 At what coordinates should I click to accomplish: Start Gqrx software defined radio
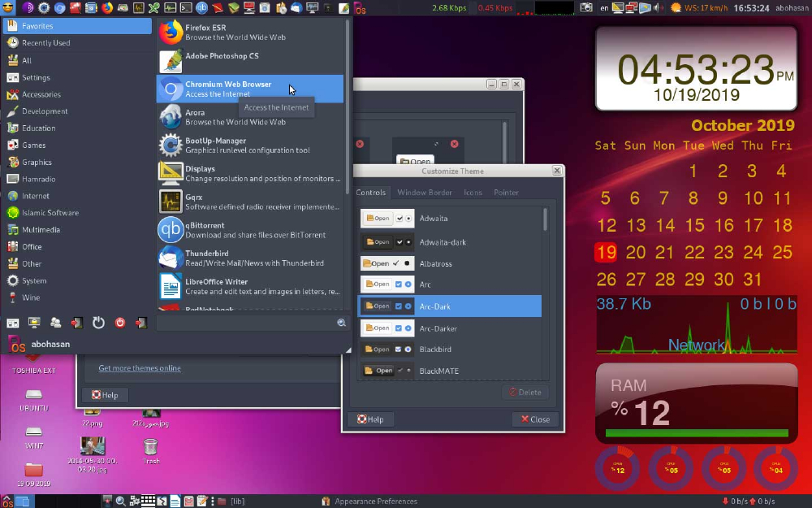point(250,202)
